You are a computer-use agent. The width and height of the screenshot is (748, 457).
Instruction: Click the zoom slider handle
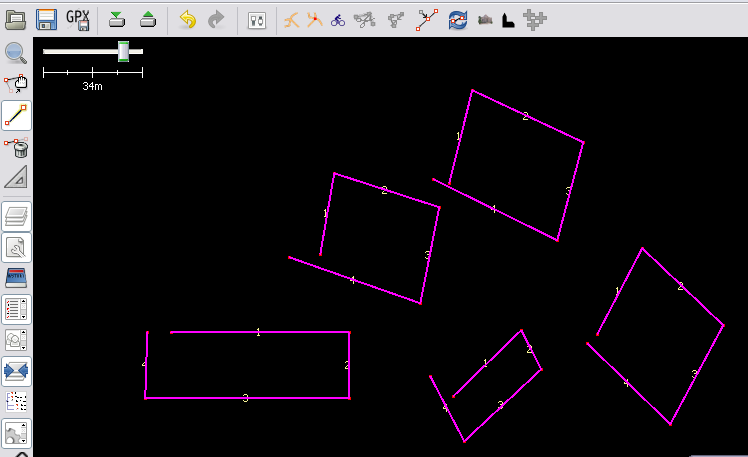point(123,50)
